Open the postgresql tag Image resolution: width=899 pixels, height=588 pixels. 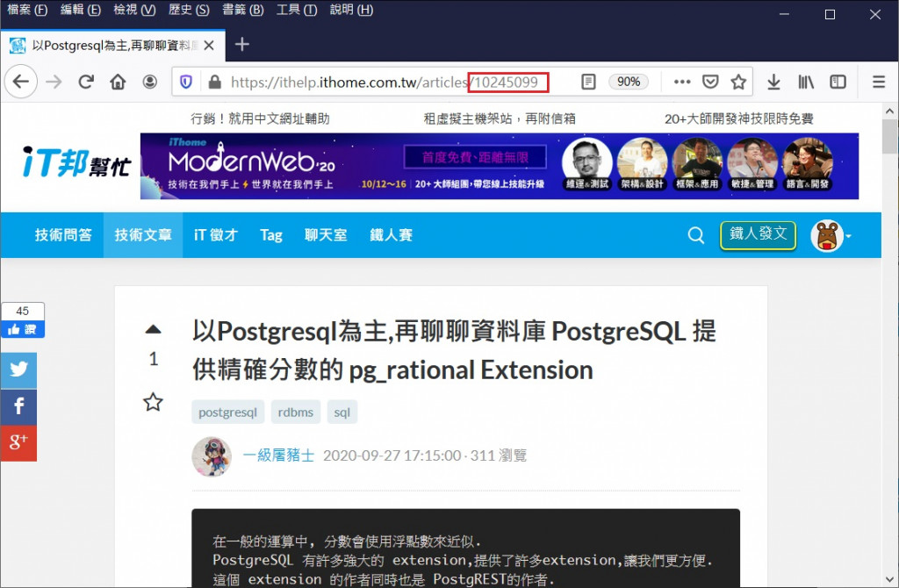tap(227, 412)
